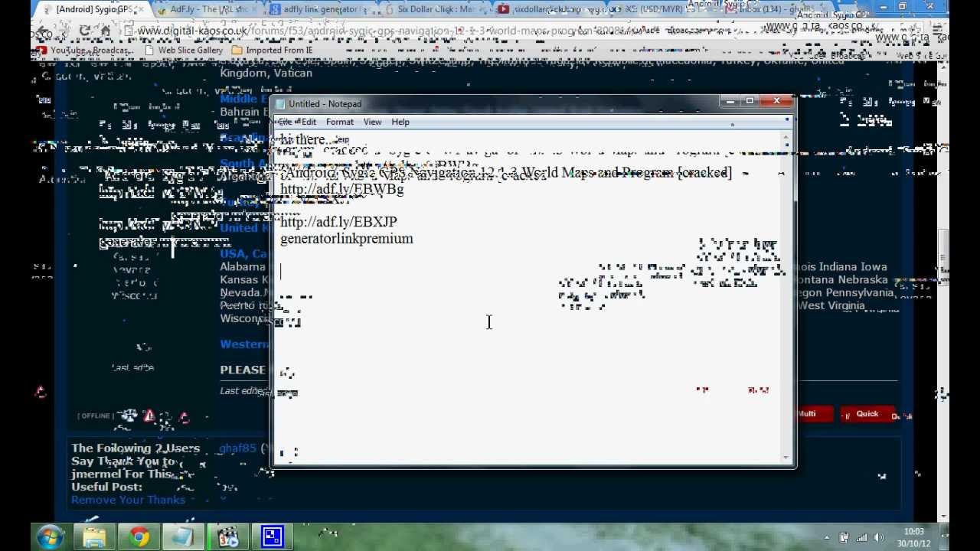Open the blue square taskbar app

[273, 537]
